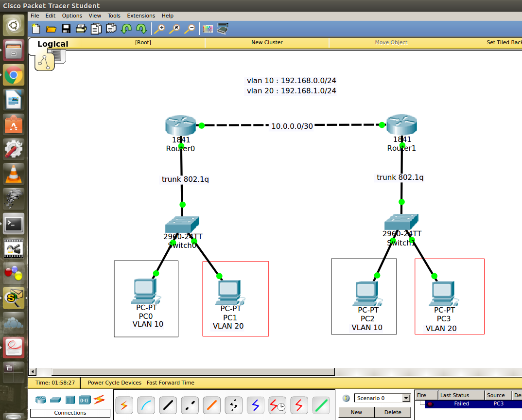Screen dimensions: 522x420
Task: Delete the scenario with Delete button
Action: [393, 412]
